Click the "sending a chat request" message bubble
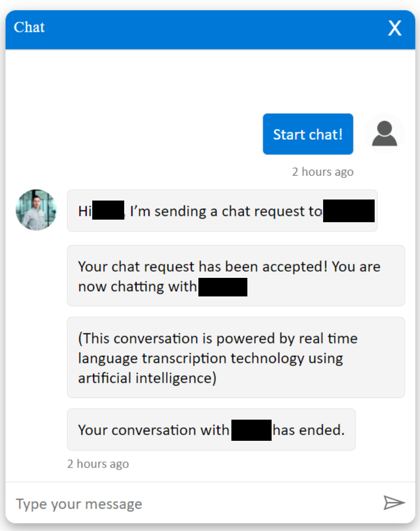Screen dimensions: 420x531 pyautogui.click(x=222, y=211)
